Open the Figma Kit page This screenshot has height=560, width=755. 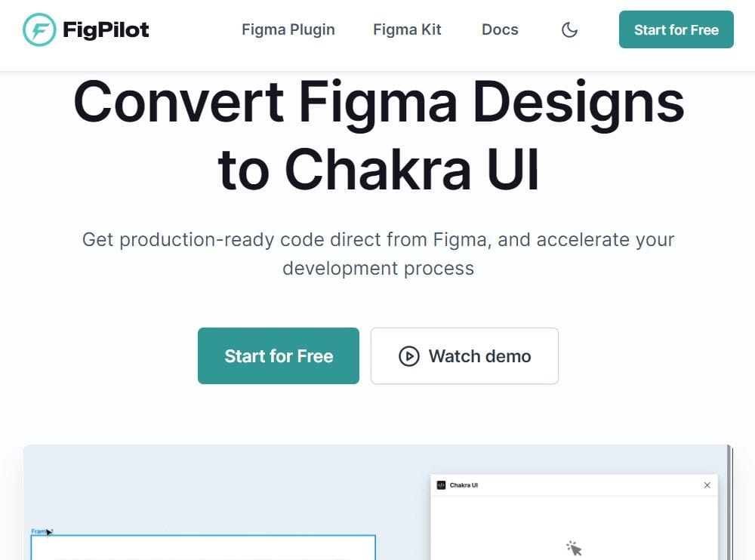[x=407, y=29]
